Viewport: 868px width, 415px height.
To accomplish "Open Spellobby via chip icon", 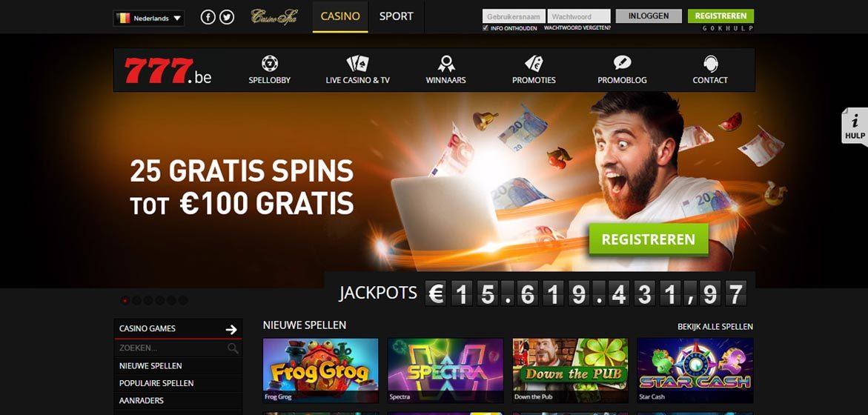I will click(270, 64).
